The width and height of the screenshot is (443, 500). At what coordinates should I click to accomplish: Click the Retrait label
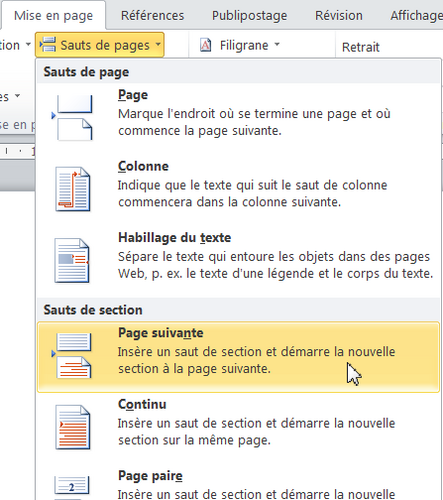coord(361,47)
